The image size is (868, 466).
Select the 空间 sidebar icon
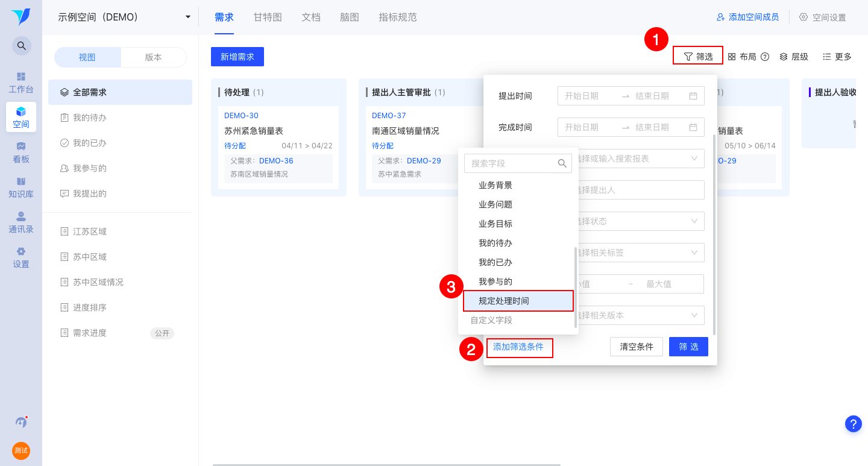(21, 117)
